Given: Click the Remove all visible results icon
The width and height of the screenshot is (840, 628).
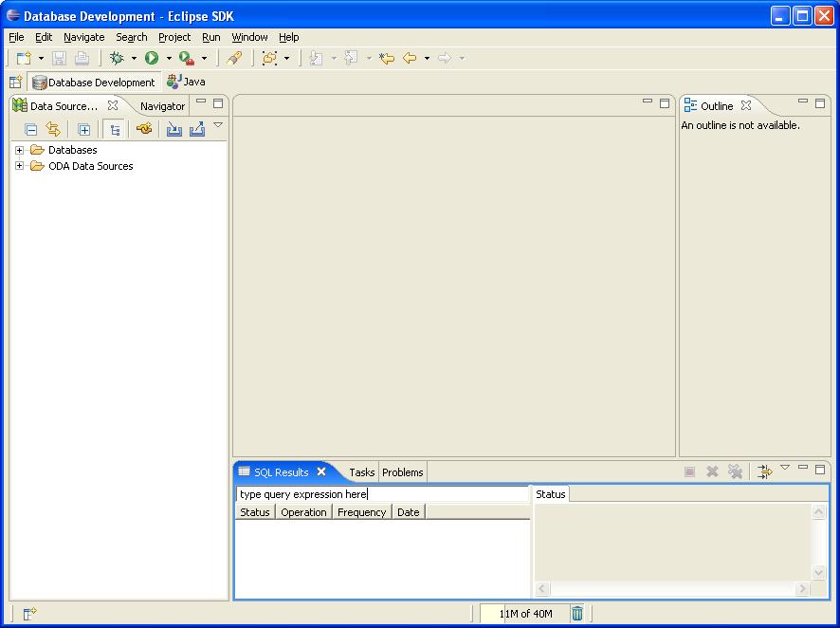Looking at the screenshot, I should [736, 471].
